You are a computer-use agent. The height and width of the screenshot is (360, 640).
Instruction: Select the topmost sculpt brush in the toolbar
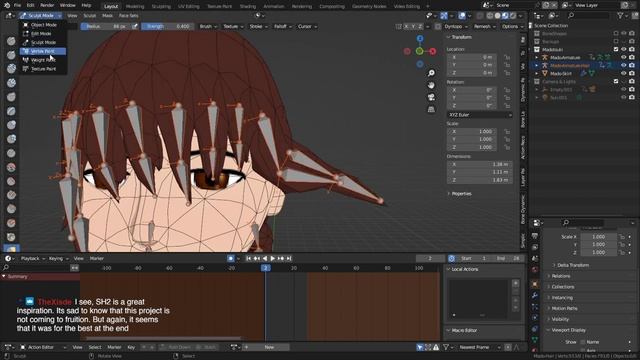point(11,41)
